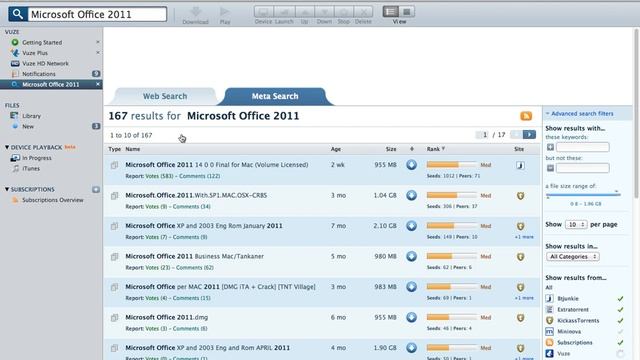Open Btjunkie site icon for first result

(x=520, y=165)
